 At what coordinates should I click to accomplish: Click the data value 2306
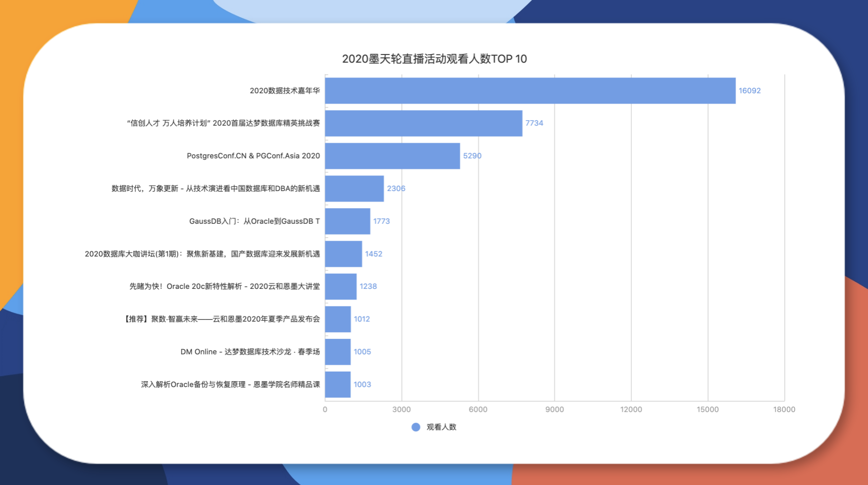coord(396,189)
